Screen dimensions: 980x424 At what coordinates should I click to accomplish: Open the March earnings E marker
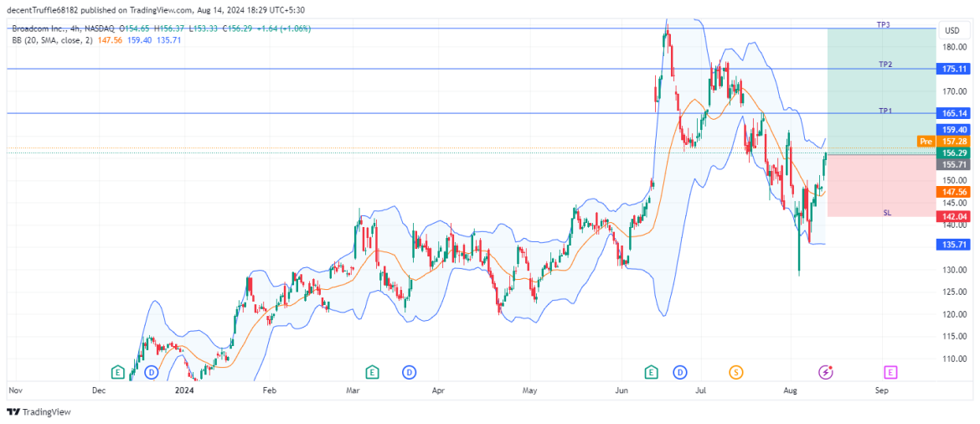coord(372,371)
